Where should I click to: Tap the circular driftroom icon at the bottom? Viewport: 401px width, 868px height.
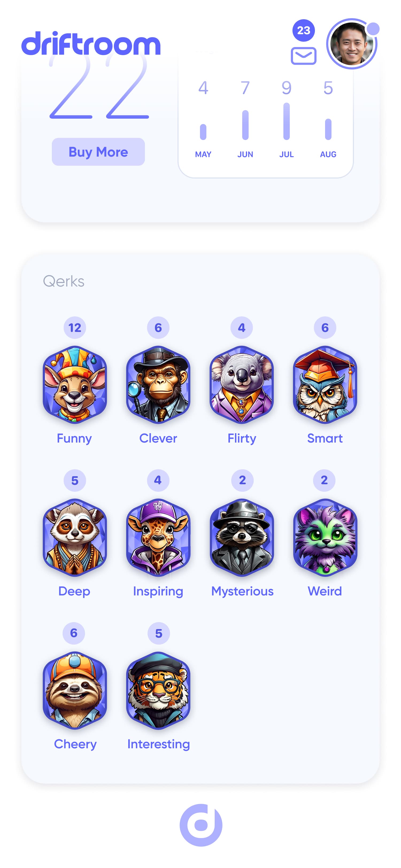click(201, 825)
